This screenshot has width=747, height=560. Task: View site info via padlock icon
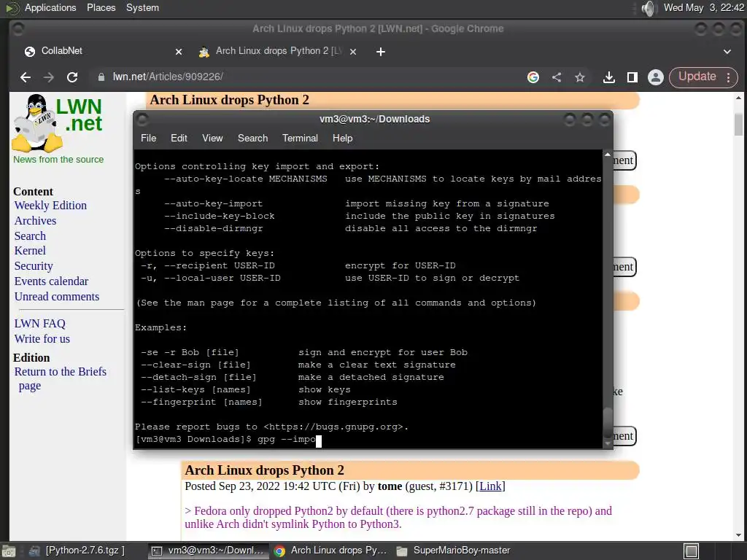tap(101, 77)
